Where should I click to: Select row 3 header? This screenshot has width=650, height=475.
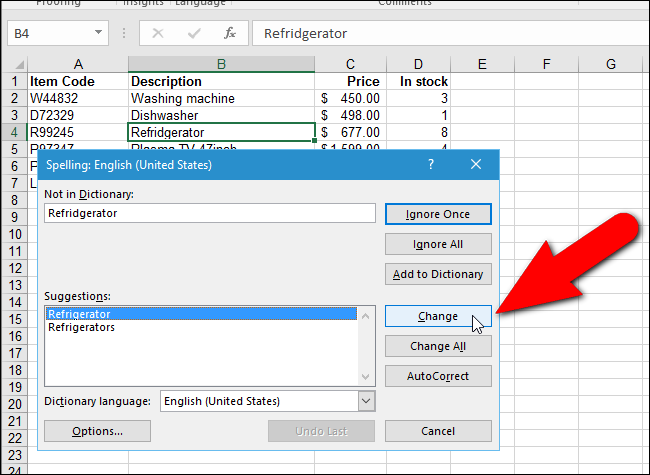point(15,115)
